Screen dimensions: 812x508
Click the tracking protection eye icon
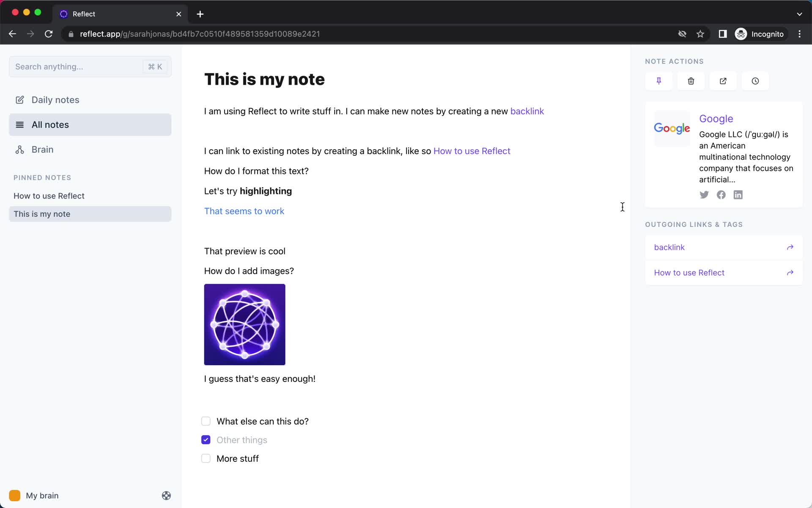click(682, 34)
